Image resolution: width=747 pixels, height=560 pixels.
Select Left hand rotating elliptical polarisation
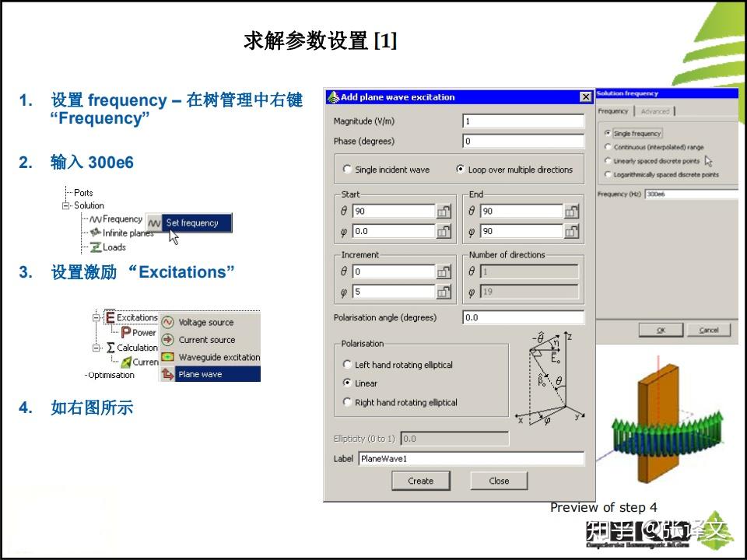(347, 364)
